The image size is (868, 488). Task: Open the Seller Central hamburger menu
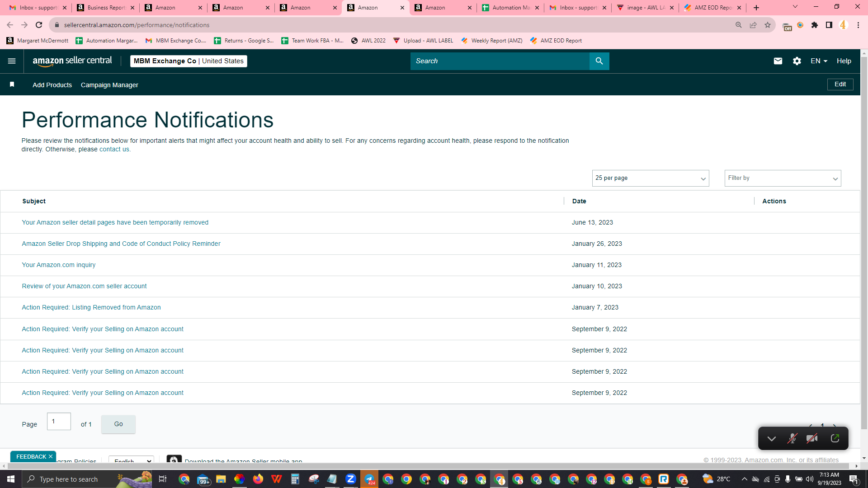pos(12,61)
